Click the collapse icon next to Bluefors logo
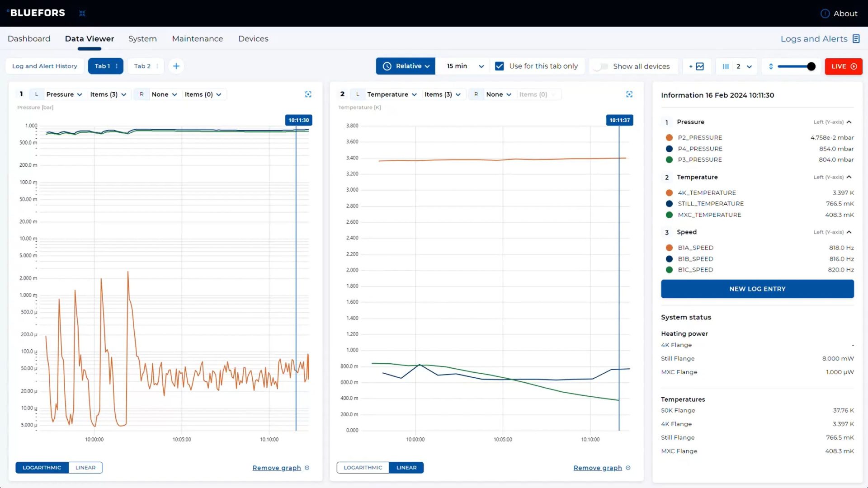Screen dimensions: 868x488 (x=82, y=14)
